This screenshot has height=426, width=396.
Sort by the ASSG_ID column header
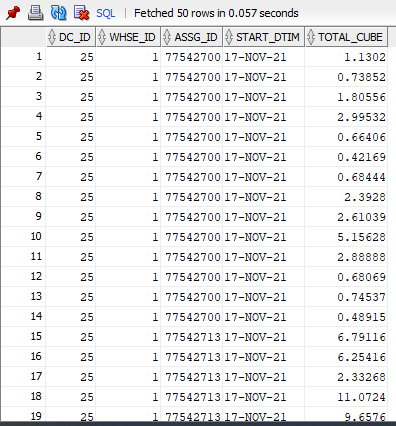coord(192,37)
